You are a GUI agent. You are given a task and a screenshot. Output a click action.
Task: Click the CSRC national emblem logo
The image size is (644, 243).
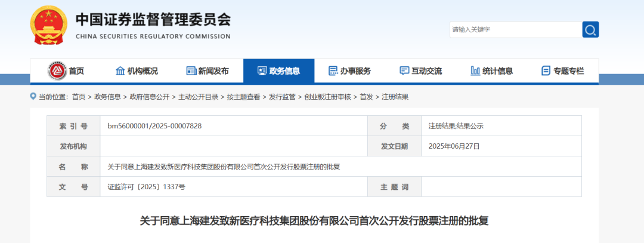click(48, 26)
